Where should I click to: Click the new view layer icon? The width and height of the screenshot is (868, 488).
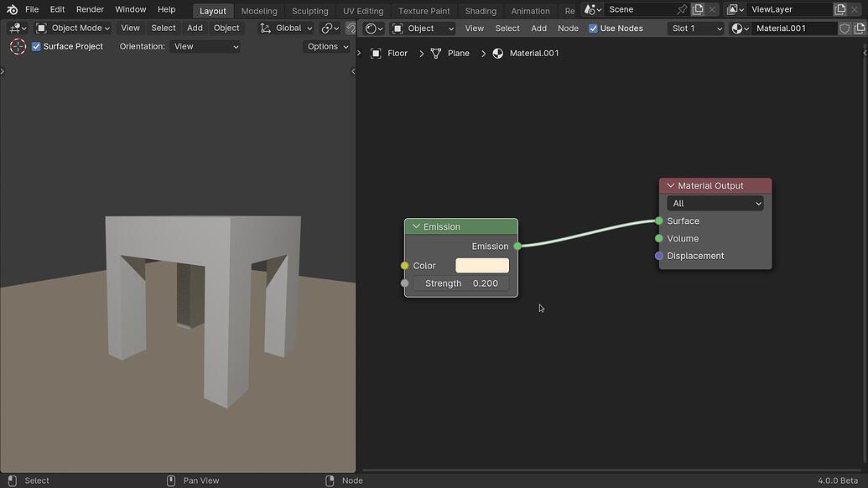click(x=840, y=9)
